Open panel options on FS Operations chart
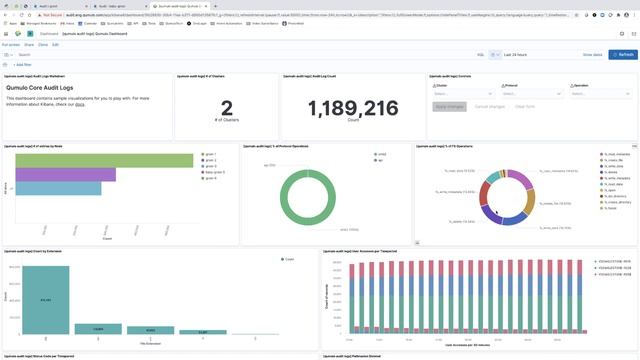The width and height of the screenshot is (640, 360). (634, 146)
